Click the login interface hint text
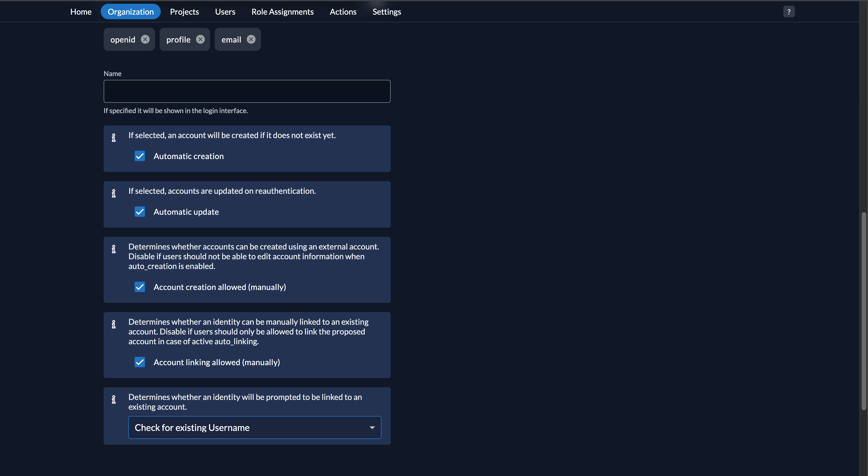 pyautogui.click(x=176, y=111)
